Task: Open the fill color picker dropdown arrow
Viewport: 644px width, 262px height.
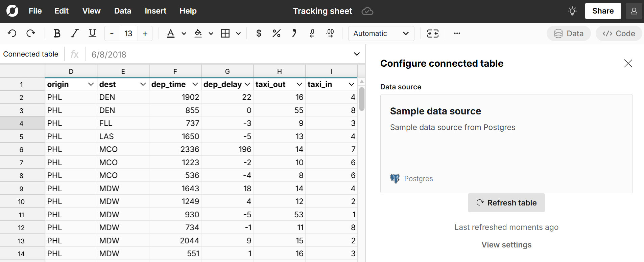Action: pyautogui.click(x=211, y=33)
